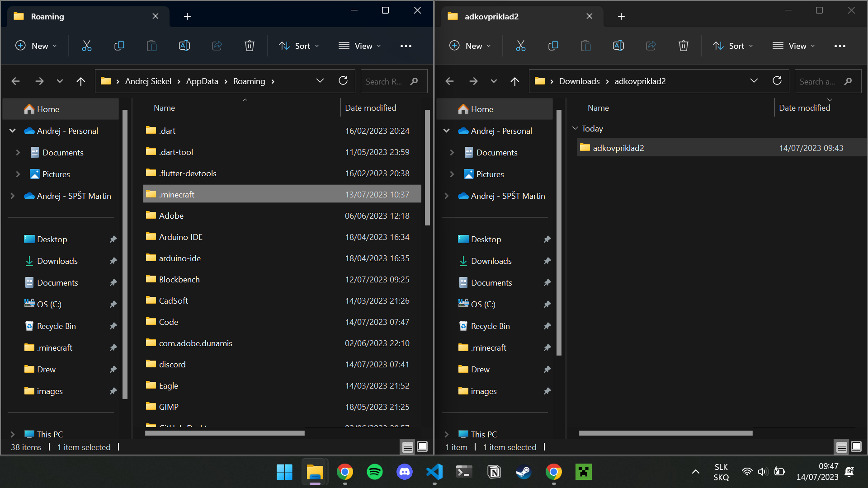
Task: Click AppData in Roaming breadcrumb path
Action: pos(202,81)
